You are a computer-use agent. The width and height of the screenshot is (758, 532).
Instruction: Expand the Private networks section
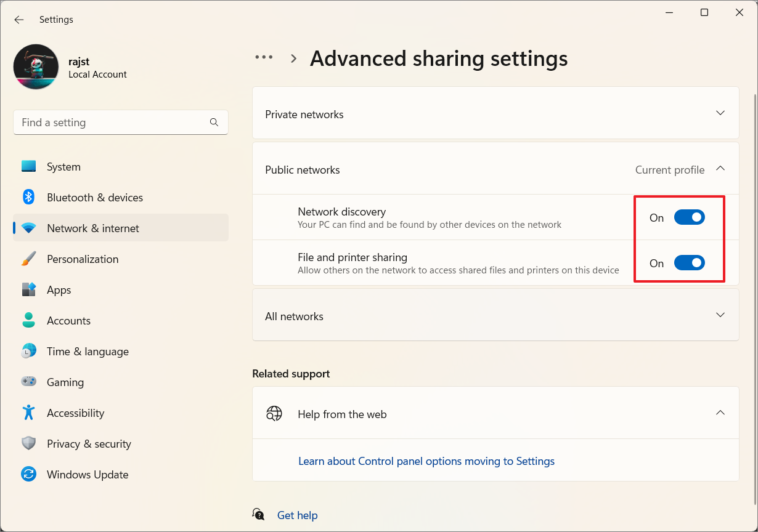pyautogui.click(x=720, y=113)
